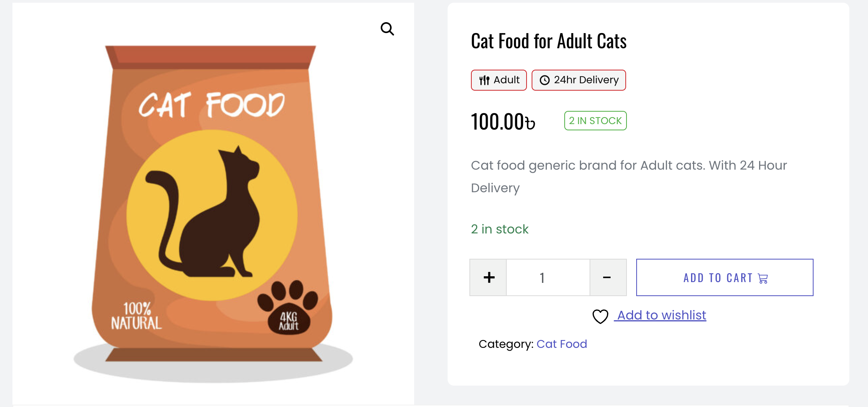This screenshot has height=407, width=868.
Task: Open the 2 IN STOCK status indicator
Action: coord(595,121)
